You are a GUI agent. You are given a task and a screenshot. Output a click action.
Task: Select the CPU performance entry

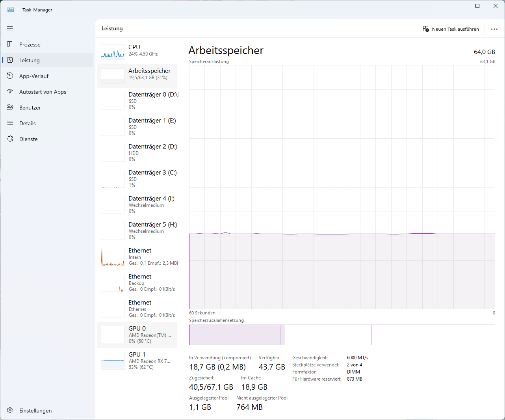pos(137,52)
